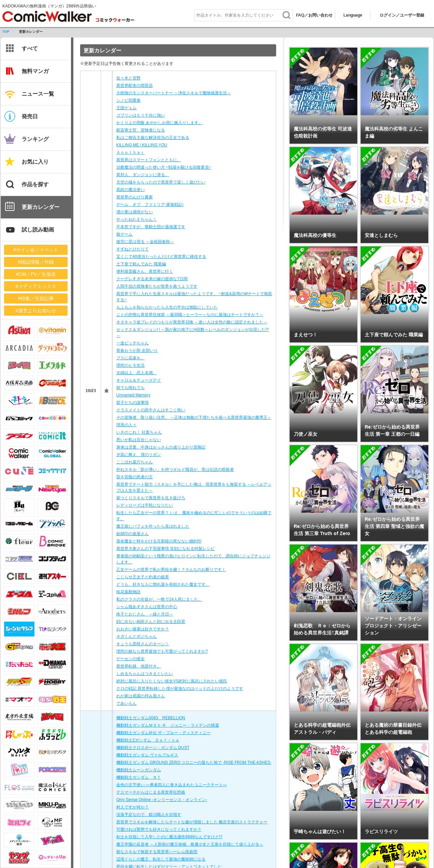Filter by #雑誌情報／付録 tag
Screen dimensions: 434x868
36,262
